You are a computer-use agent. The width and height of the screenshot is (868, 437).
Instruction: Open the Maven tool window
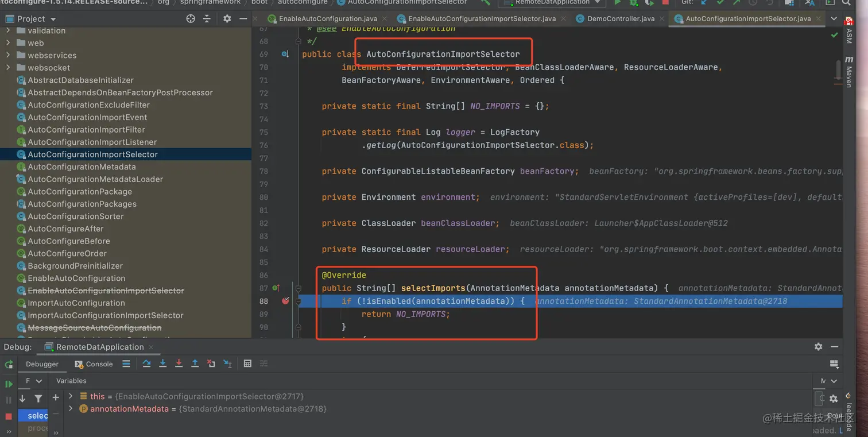[848, 72]
